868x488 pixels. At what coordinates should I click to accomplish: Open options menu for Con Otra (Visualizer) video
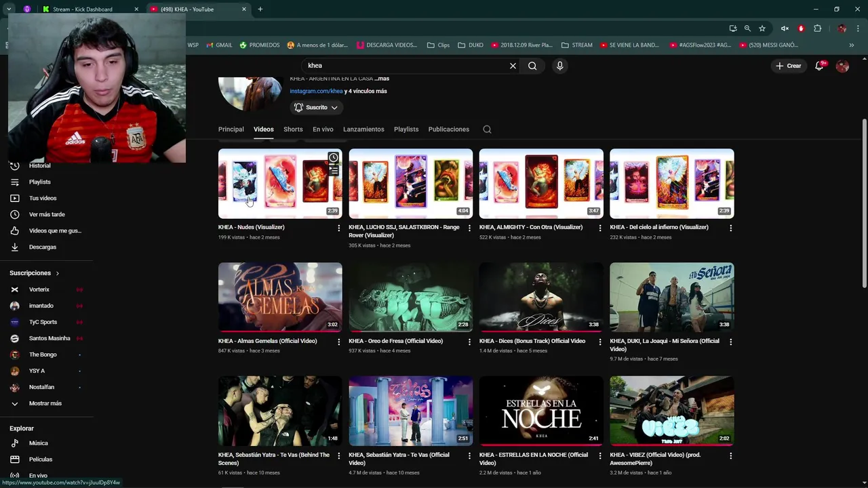coord(599,228)
